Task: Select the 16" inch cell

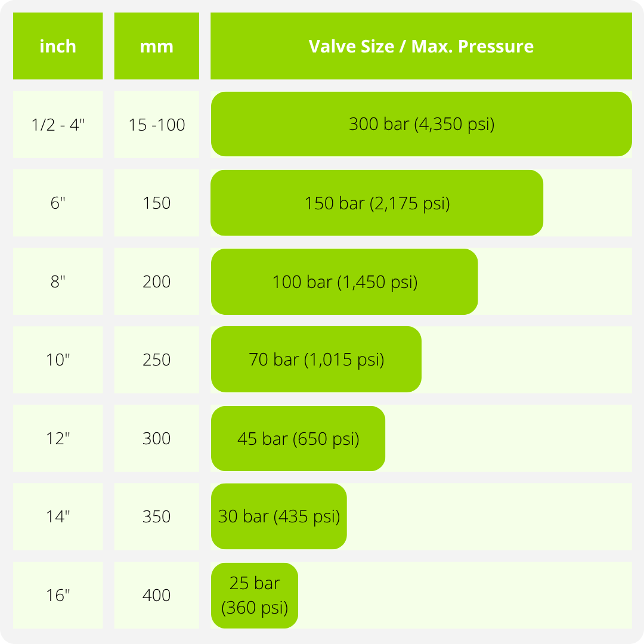Action: click(58, 595)
